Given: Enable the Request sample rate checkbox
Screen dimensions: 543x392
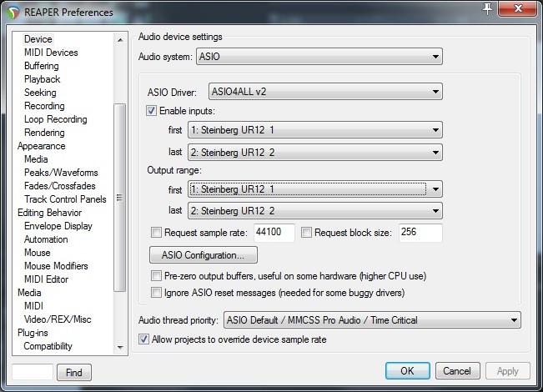Looking at the screenshot, I should click(156, 233).
